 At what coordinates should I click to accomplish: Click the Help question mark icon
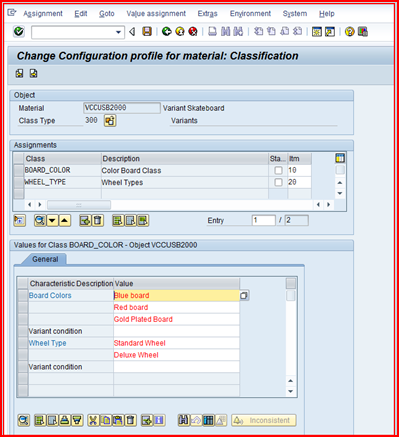(350, 32)
